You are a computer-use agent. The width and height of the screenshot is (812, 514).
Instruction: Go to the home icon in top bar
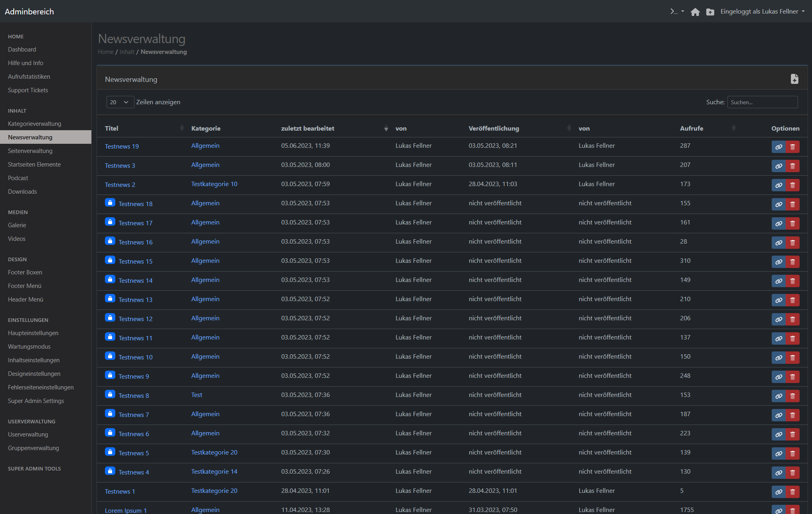coord(695,12)
